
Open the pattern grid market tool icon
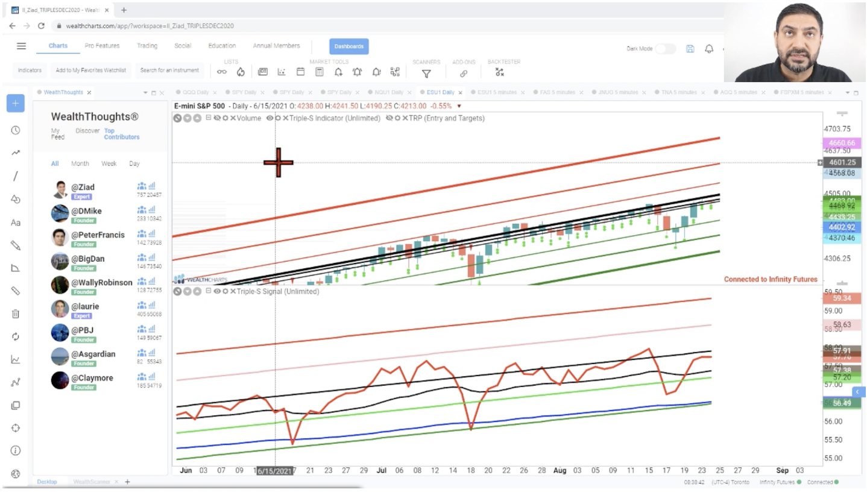[x=395, y=72]
